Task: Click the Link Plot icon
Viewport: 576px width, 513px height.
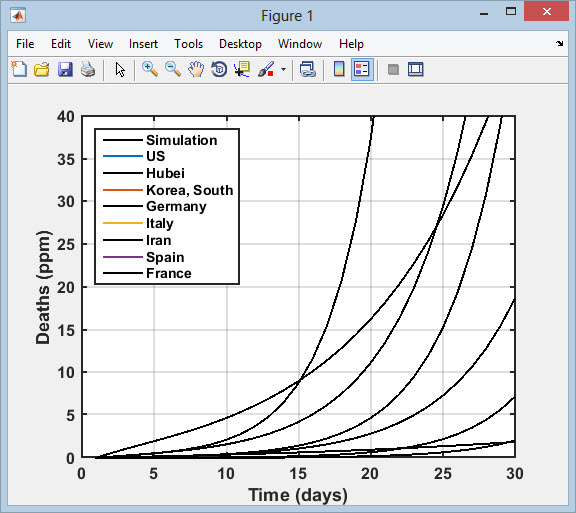Action: pos(307,69)
